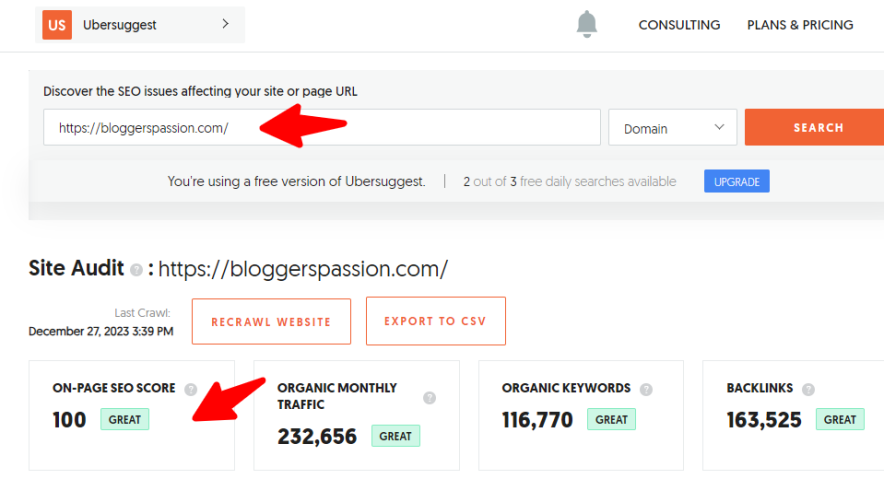The height and width of the screenshot is (479, 884).
Task: Click the Organic Monthly Traffic Great badge
Action: [396, 436]
